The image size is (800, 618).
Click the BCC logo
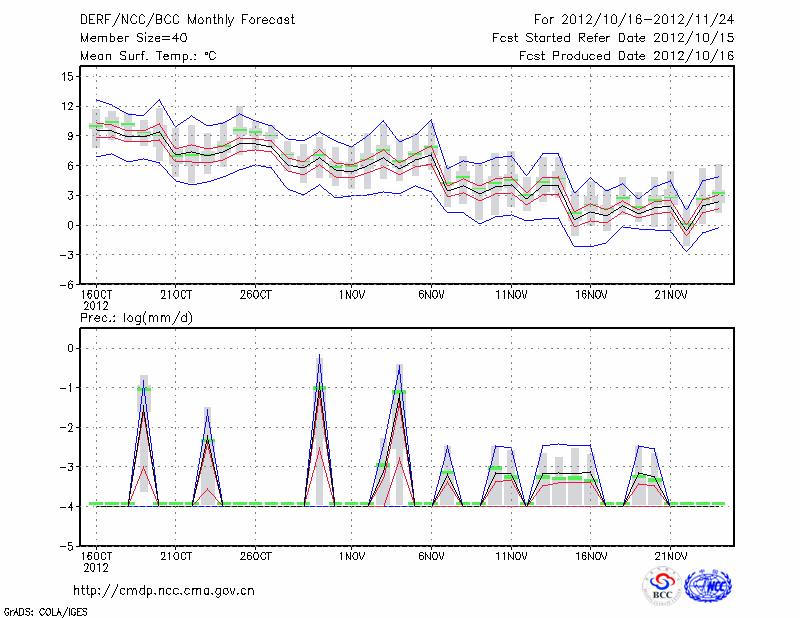[x=661, y=586]
